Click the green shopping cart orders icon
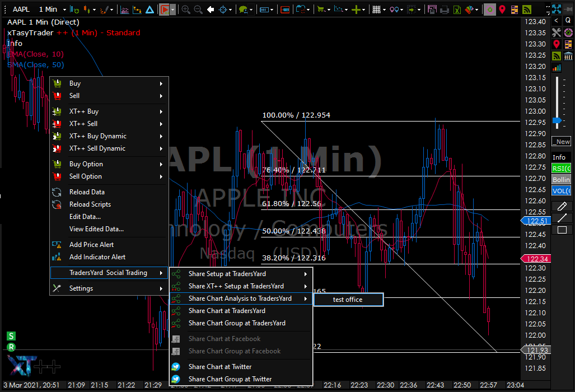The image size is (575, 392). (321, 10)
